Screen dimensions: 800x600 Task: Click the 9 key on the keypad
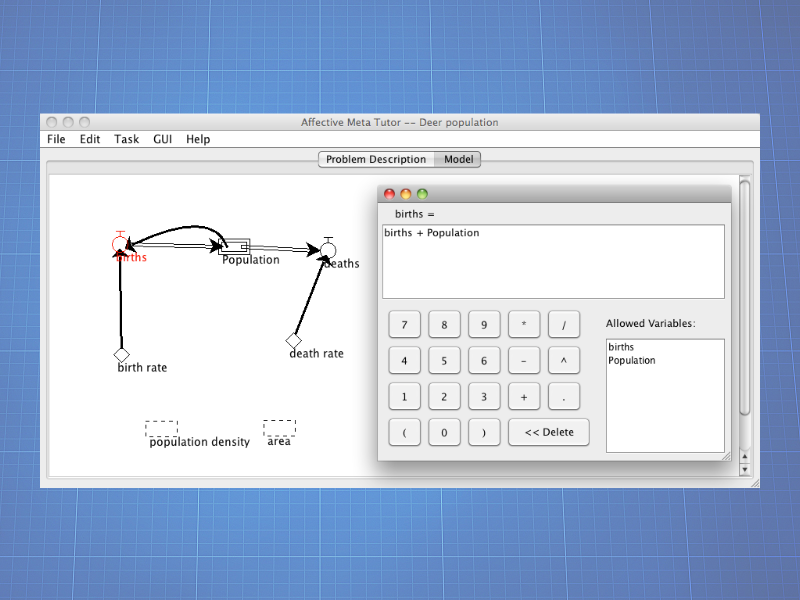pos(484,324)
